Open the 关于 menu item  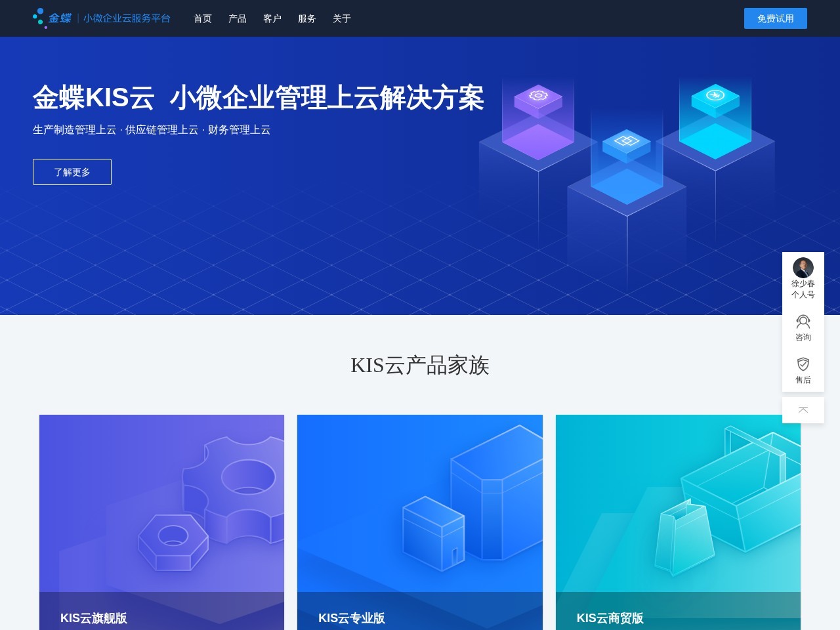(x=342, y=18)
